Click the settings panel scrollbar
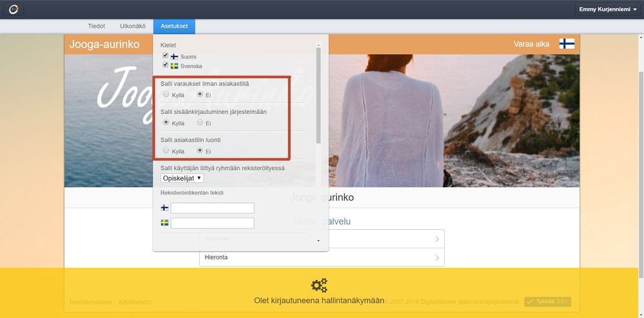The width and height of the screenshot is (644, 318). [x=318, y=95]
